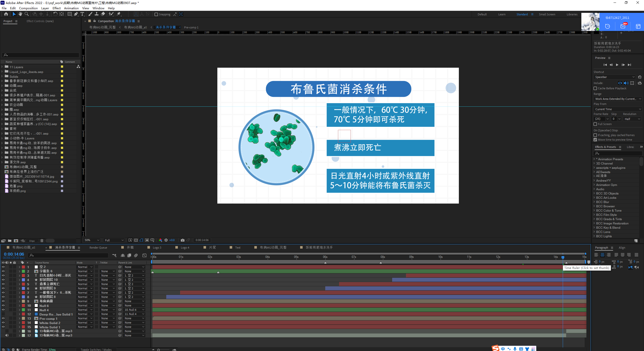
Task: Open Libraries workspace
Action: coord(572,14)
